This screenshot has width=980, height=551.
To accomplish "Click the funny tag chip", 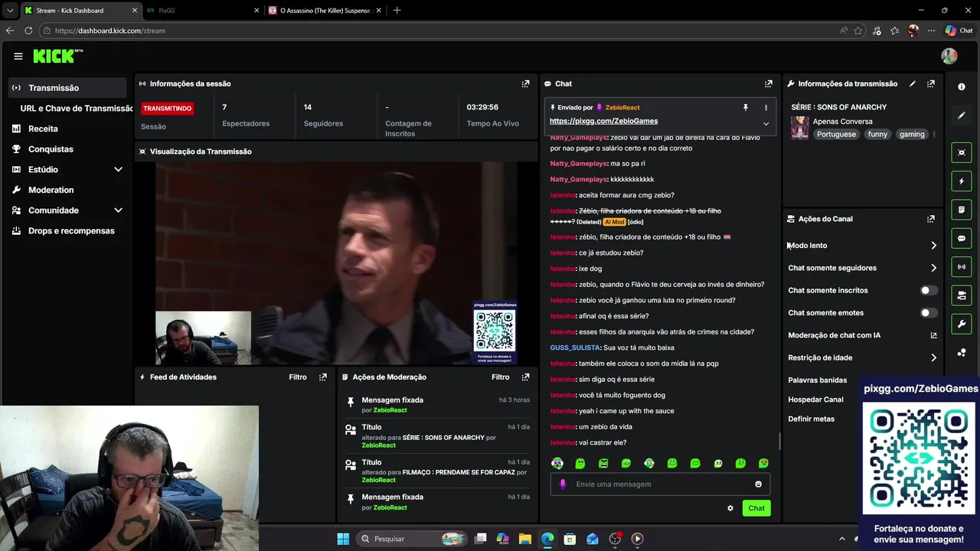I will coord(877,134).
